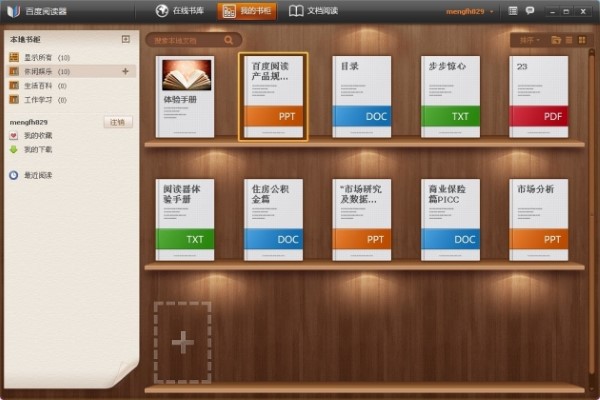Switch to the 文档阅读 tab
The image size is (600, 400).
[314, 11]
